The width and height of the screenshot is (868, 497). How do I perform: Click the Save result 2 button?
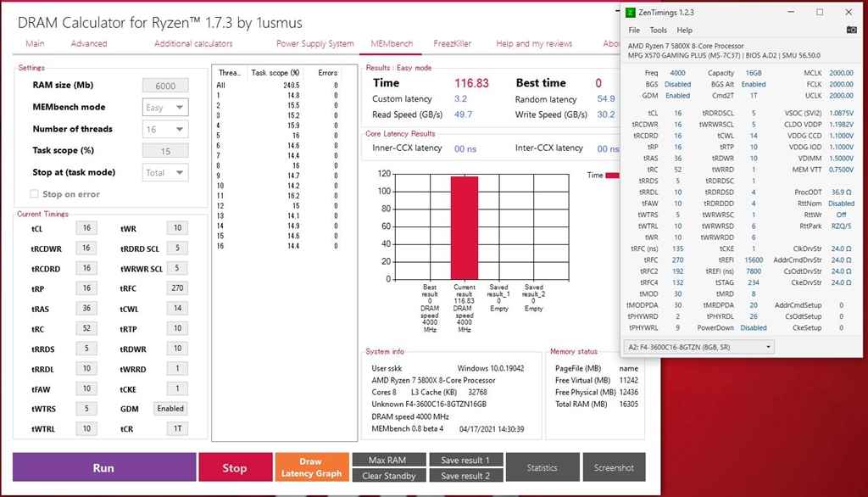tap(465, 476)
